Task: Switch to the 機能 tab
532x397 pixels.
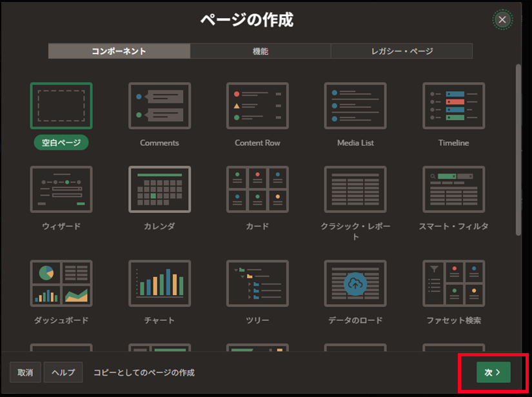Action: point(261,51)
